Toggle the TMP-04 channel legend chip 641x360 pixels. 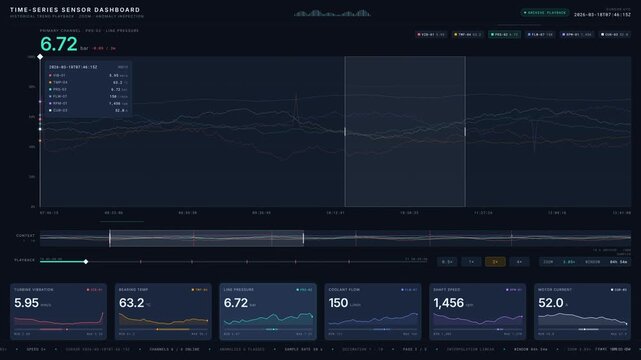[x=467, y=35]
